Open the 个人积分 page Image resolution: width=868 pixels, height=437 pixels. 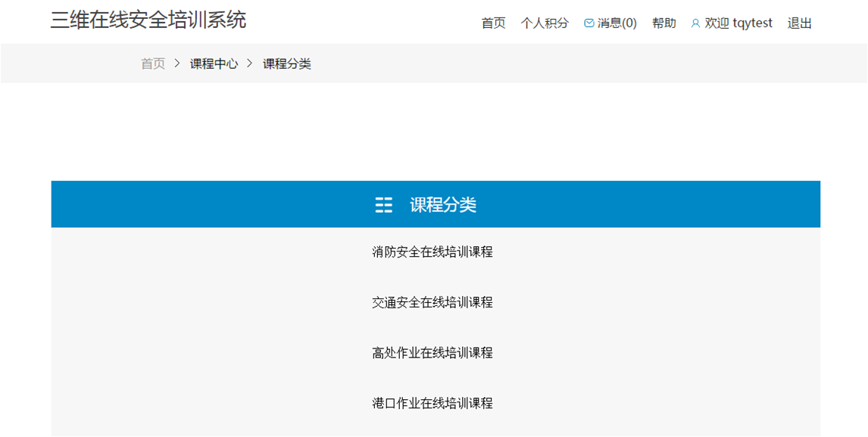coord(545,23)
